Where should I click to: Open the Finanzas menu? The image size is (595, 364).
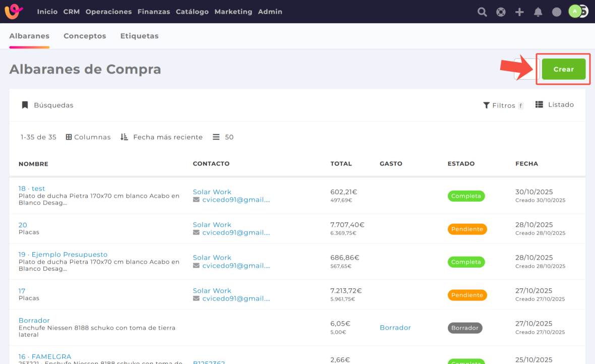coord(154,12)
